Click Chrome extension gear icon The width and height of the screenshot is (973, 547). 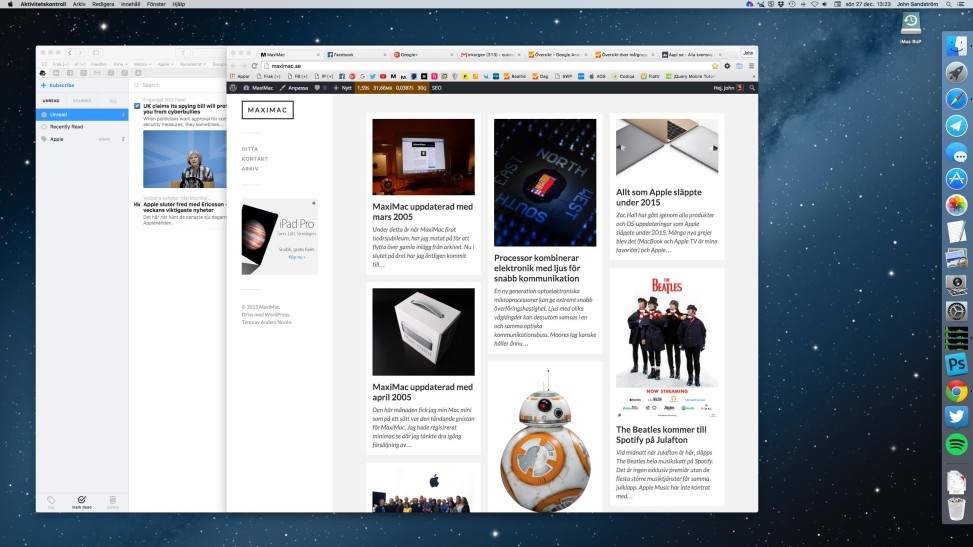click(727, 66)
